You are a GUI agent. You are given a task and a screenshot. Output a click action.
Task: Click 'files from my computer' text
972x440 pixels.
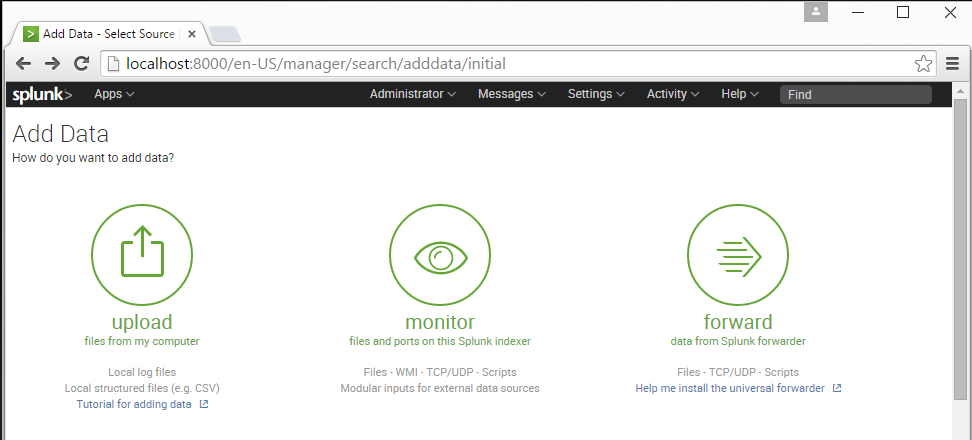click(x=142, y=341)
